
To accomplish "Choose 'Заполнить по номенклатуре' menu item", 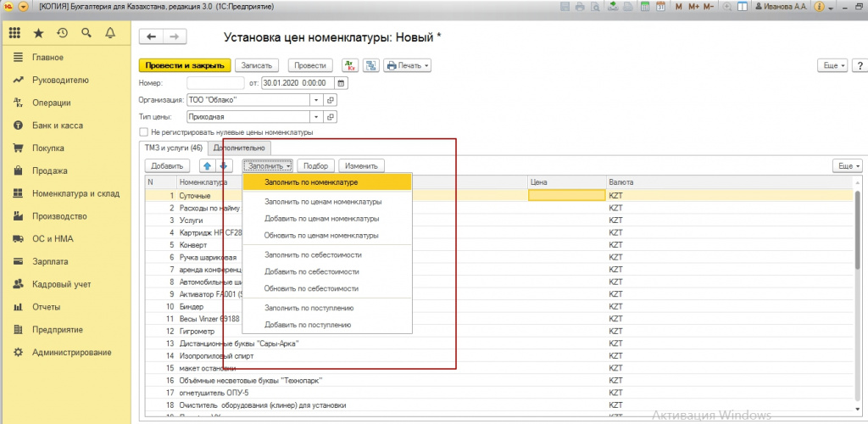I will tap(327, 181).
